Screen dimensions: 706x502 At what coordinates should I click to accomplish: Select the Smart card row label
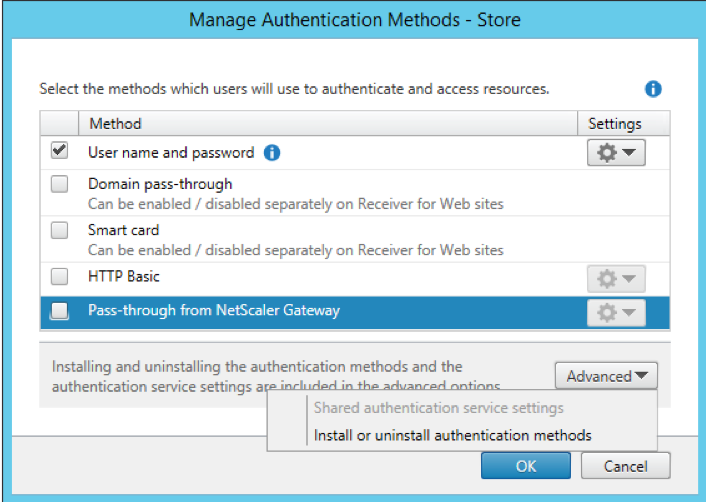(123, 230)
